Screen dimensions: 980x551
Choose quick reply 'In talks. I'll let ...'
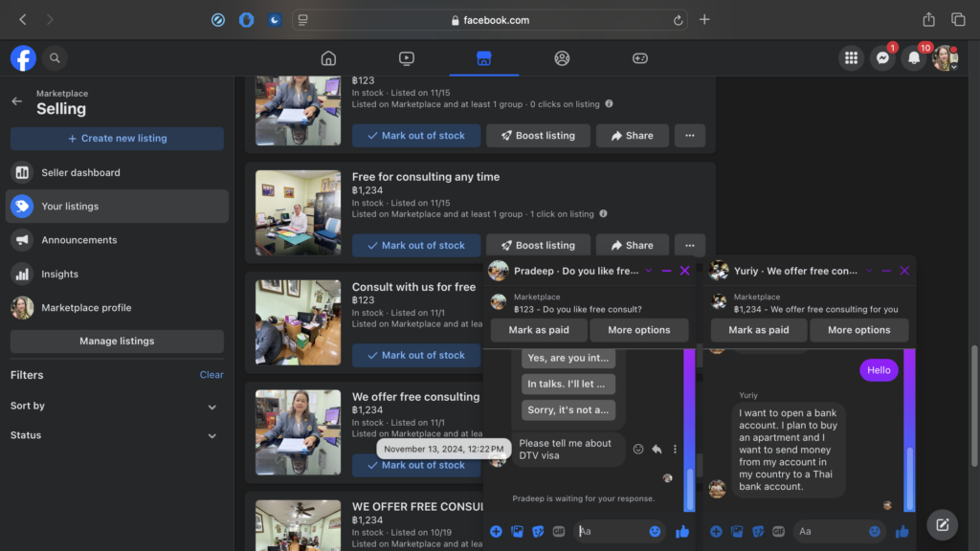pyautogui.click(x=568, y=384)
